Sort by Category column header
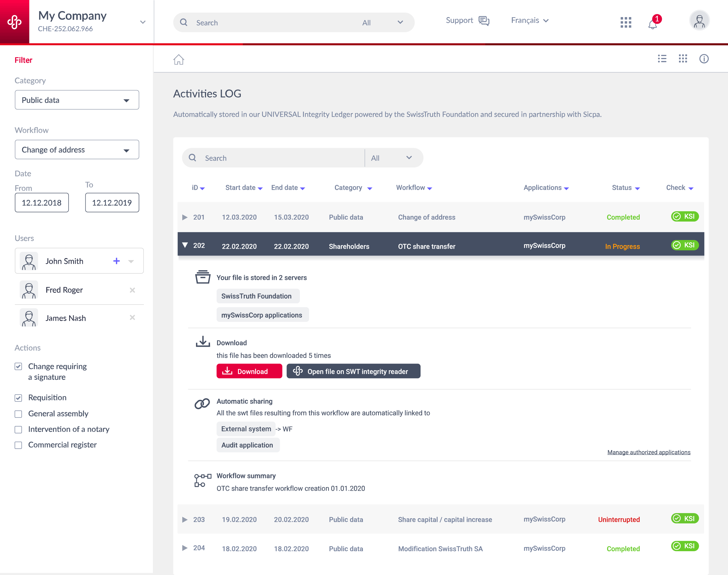 (353, 188)
